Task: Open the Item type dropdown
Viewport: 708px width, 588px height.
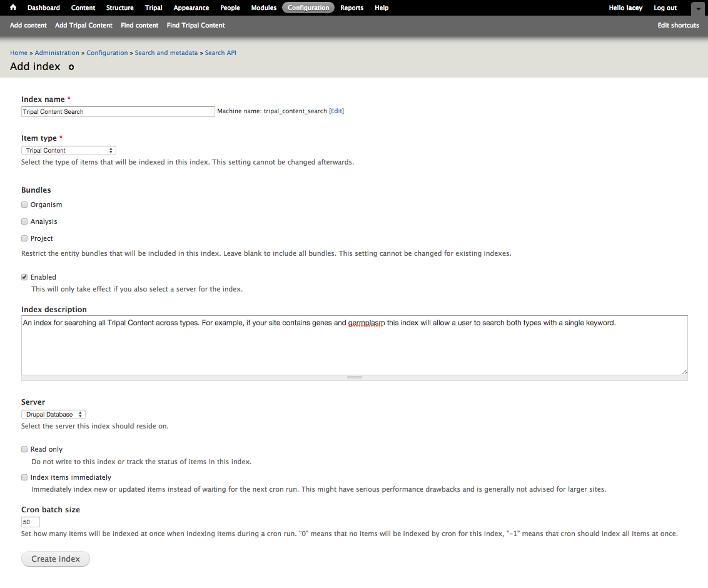Action: point(69,151)
